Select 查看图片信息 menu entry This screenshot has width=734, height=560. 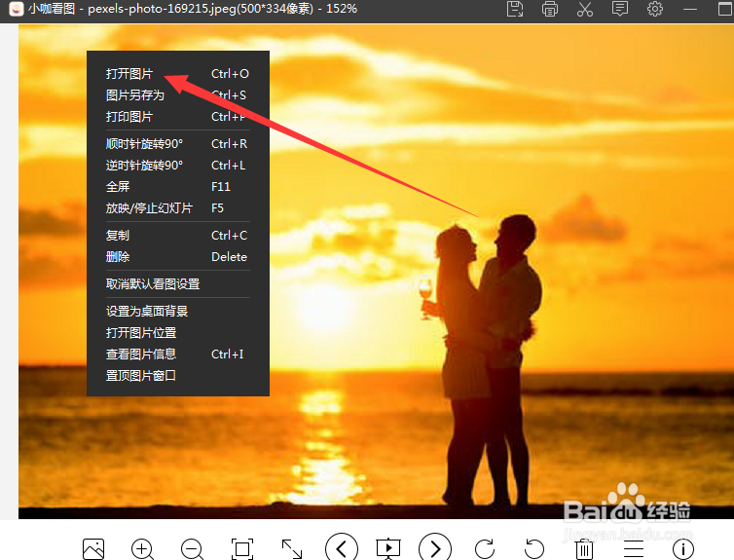pos(178,354)
